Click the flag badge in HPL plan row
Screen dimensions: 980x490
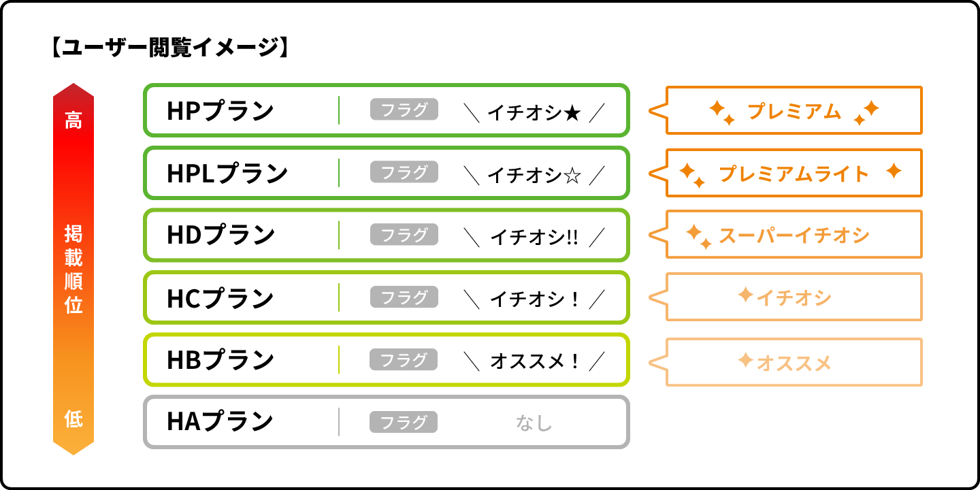click(404, 172)
